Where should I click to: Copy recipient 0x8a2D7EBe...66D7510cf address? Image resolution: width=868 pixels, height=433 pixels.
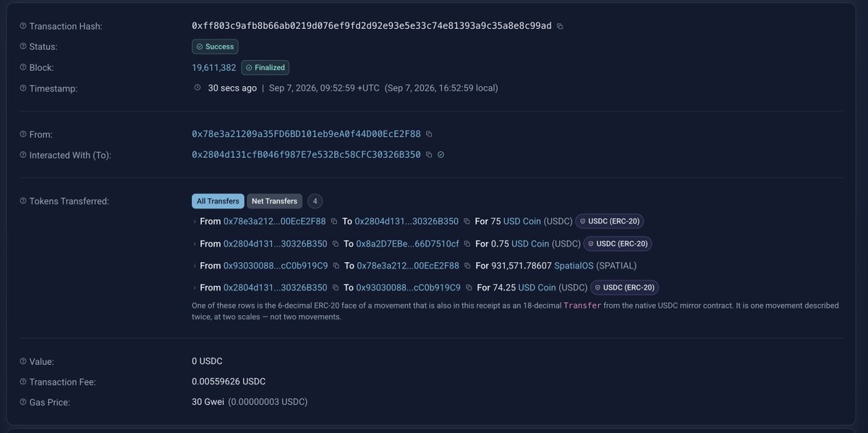tap(467, 244)
